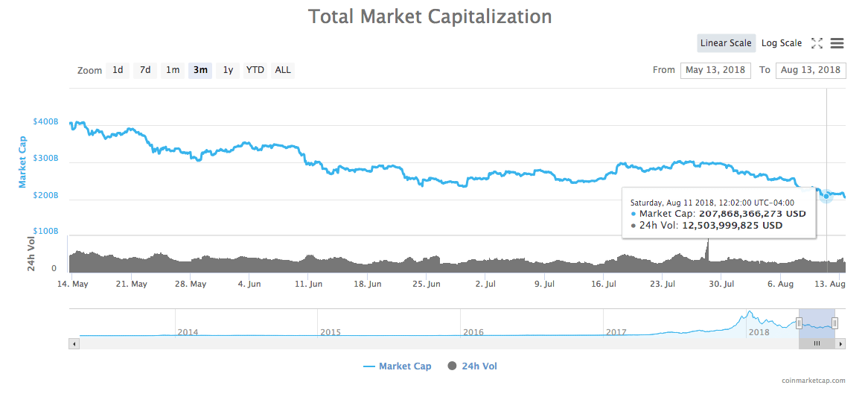Select the 3m zoom option

click(200, 70)
